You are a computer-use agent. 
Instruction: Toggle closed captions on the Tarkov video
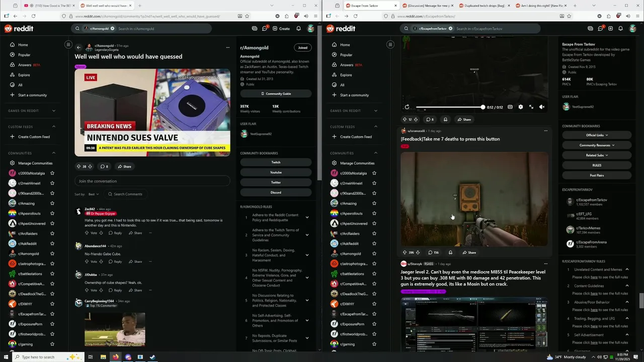pos(510,107)
